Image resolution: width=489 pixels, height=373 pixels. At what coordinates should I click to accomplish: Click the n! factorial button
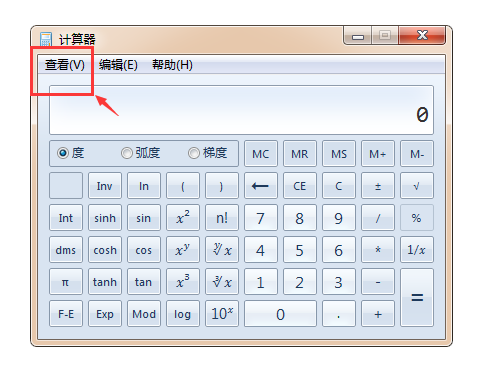pyautogui.click(x=222, y=218)
